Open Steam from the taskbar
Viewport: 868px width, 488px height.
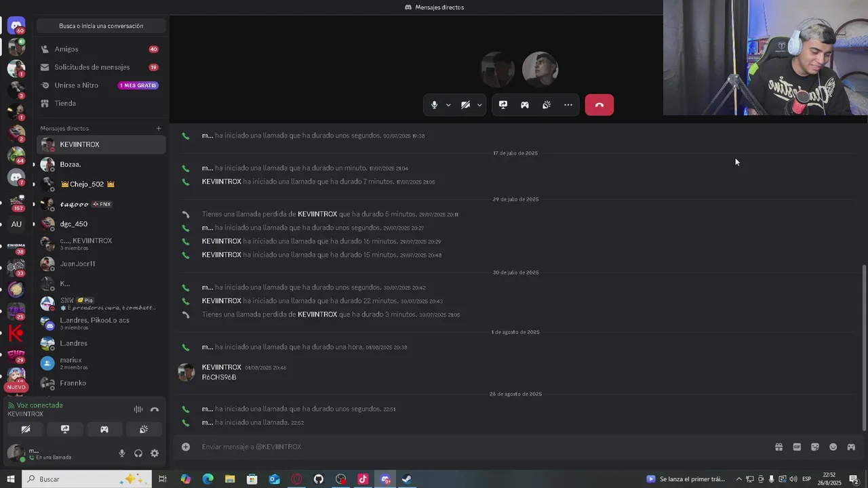coord(407,479)
